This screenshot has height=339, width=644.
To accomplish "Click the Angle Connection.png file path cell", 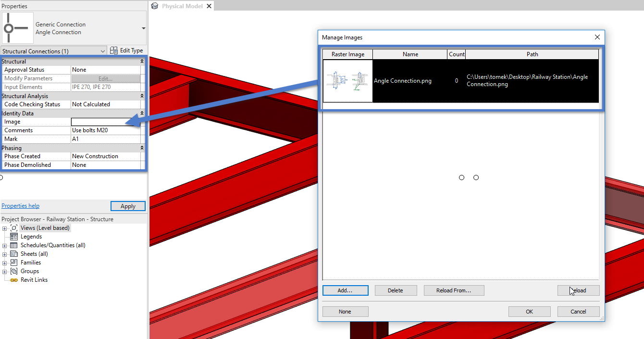I will [532, 81].
